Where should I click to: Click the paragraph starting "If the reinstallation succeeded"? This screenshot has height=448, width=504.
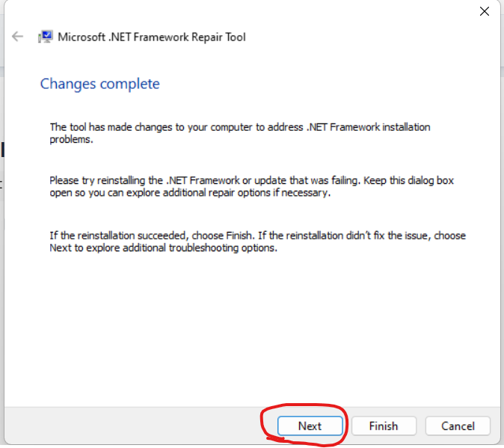coord(257,242)
